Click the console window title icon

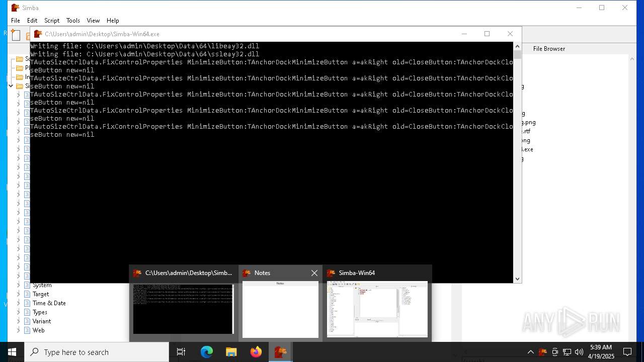(x=38, y=34)
